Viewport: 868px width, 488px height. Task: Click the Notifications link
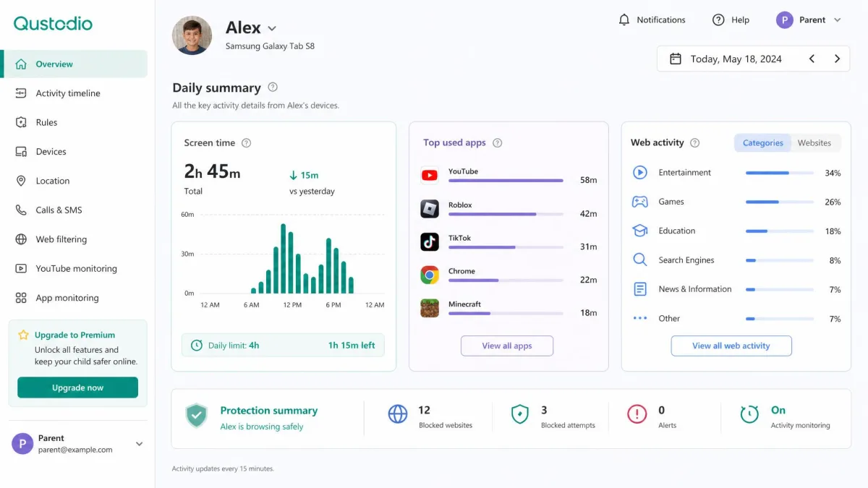coord(652,20)
